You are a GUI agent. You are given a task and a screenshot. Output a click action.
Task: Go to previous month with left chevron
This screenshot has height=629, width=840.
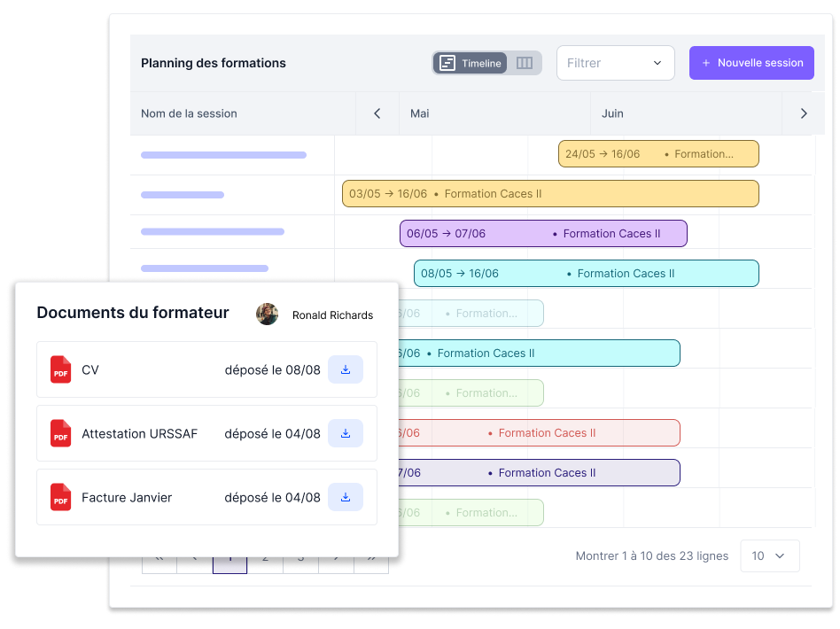click(377, 113)
